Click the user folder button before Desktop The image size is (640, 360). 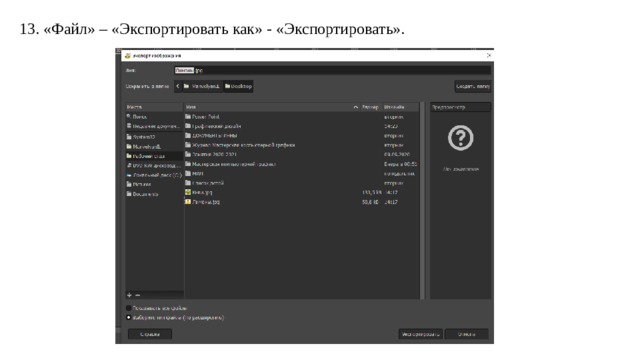202,86
